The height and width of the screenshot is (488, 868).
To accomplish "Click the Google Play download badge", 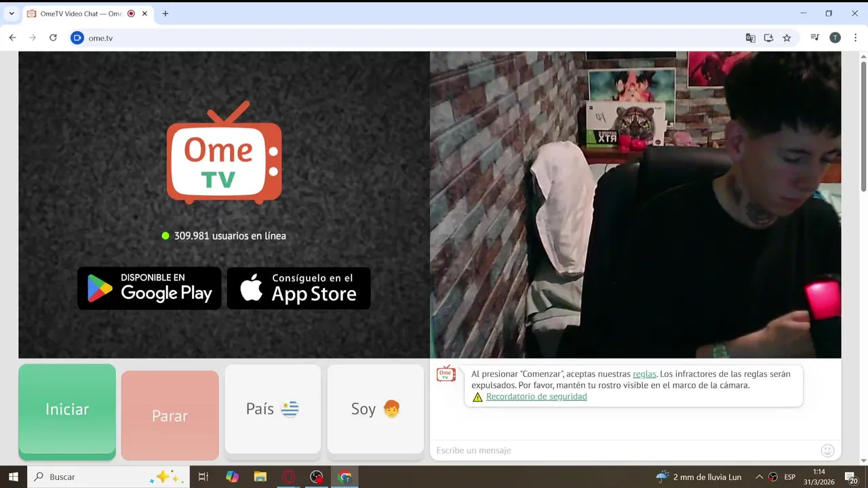I will [x=149, y=288].
